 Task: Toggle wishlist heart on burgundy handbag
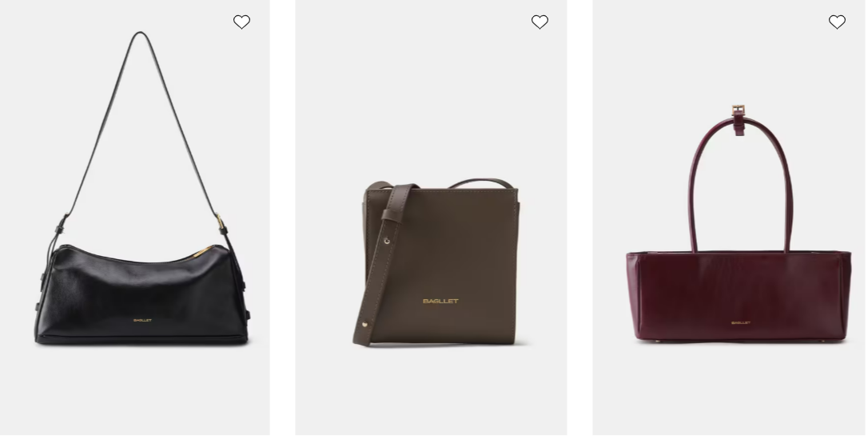pos(837,22)
